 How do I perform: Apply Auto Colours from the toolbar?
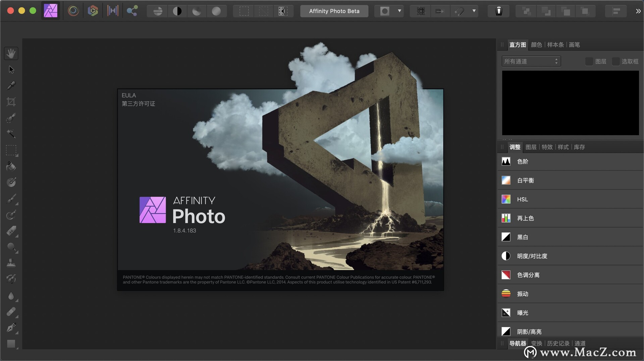[197, 11]
